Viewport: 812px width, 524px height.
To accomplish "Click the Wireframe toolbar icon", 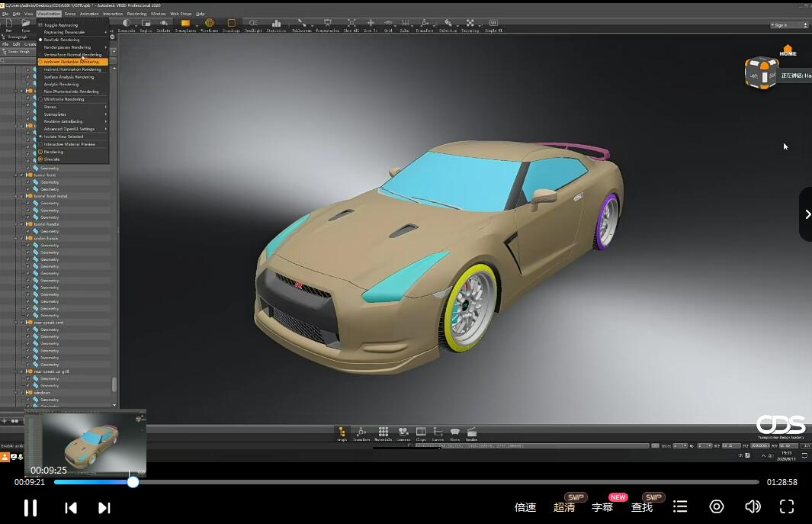I will 209,24.
